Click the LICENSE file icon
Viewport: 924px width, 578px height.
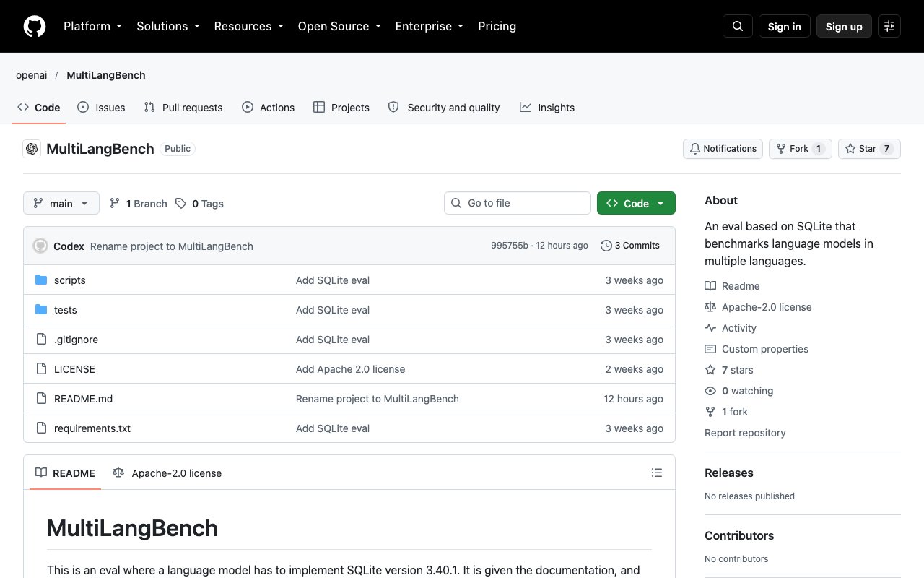pos(41,369)
